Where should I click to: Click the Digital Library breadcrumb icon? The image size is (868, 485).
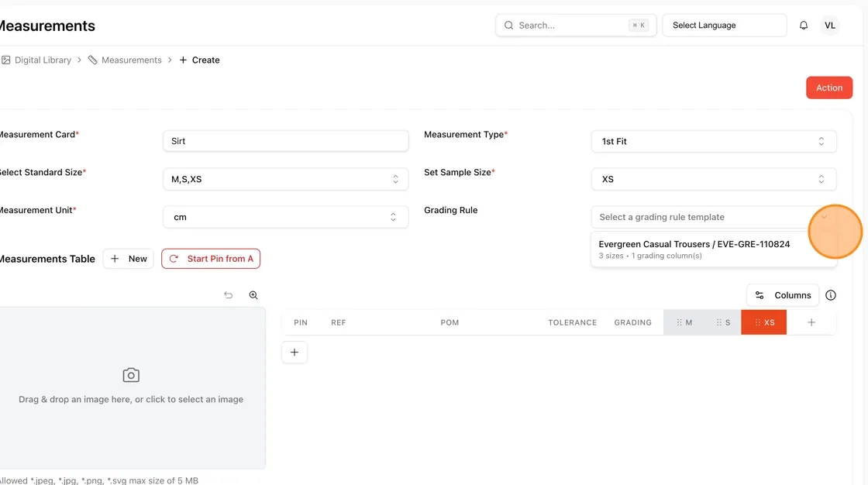click(6, 60)
